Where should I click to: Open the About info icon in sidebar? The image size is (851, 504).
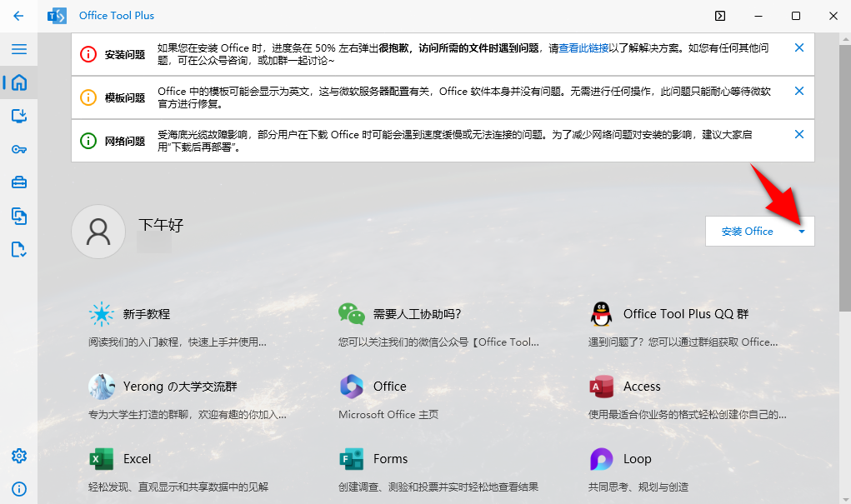tap(19, 489)
